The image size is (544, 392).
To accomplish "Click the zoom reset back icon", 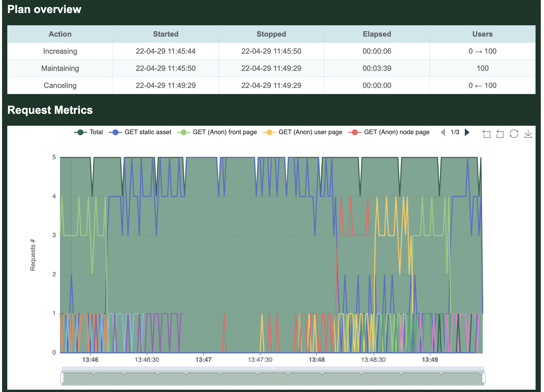I will pyautogui.click(x=500, y=134).
